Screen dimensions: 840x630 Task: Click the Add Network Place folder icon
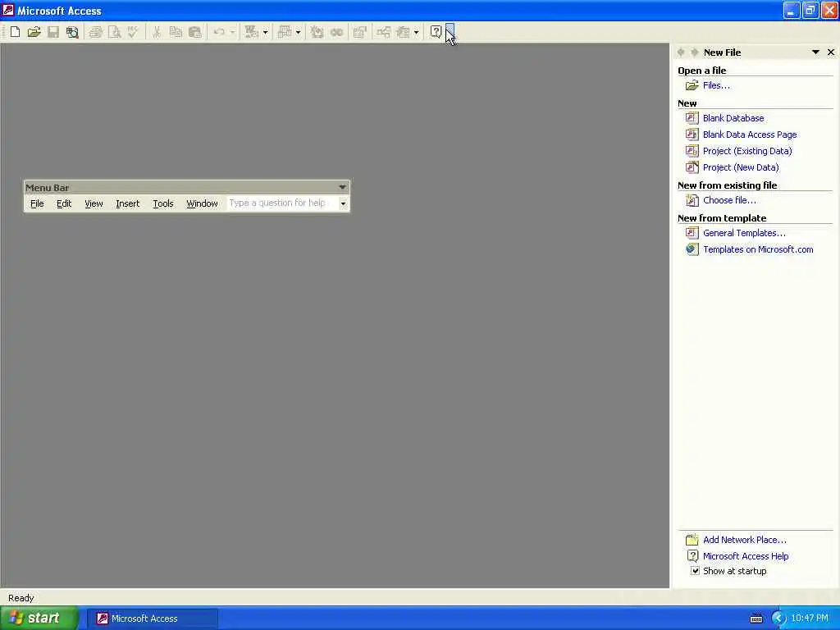pos(692,540)
